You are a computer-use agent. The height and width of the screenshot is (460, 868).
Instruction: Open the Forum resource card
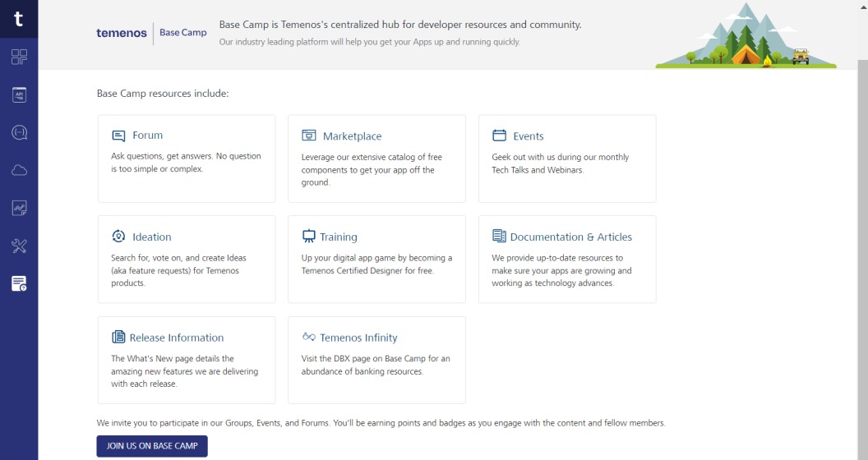tap(187, 159)
